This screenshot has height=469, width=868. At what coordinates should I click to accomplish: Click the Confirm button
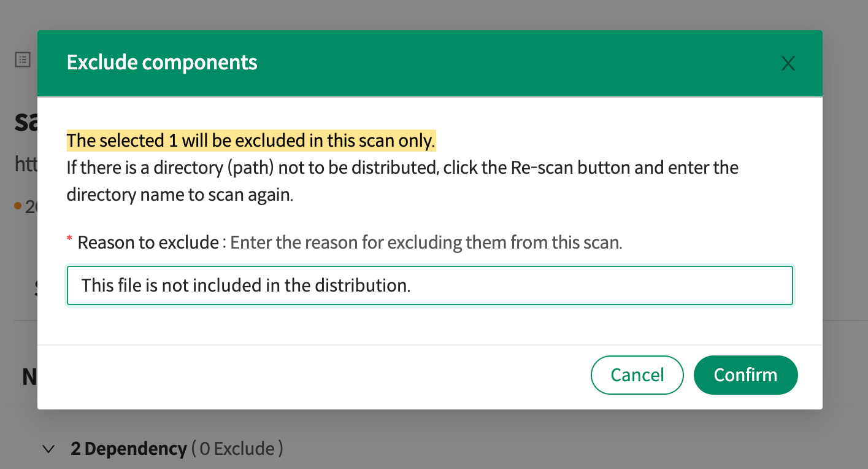pyautogui.click(x=745, y=375)
